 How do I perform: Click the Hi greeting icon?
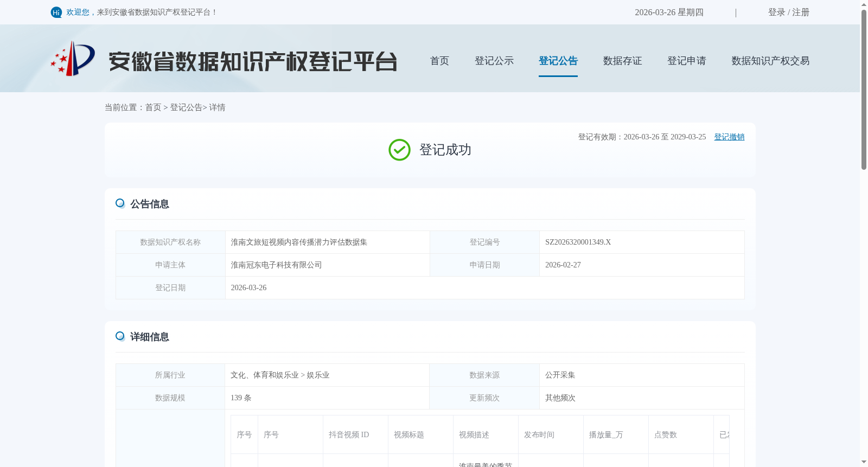pyautogui.click(x=56, y=12)
